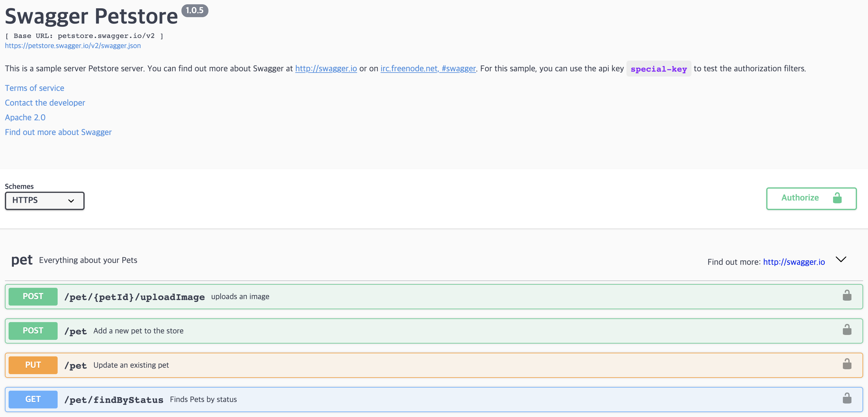
Task: Click lock icon on findByStatus GET row
Action: coord(847,399)
